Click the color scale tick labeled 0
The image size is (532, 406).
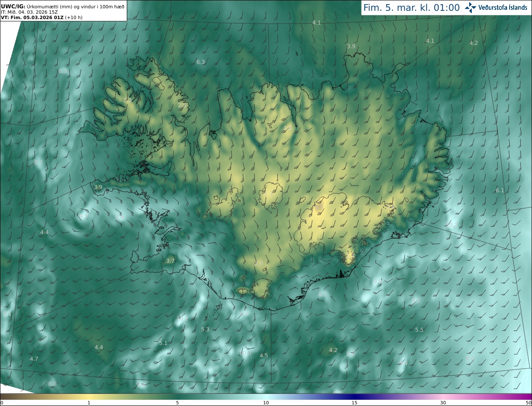1,403
